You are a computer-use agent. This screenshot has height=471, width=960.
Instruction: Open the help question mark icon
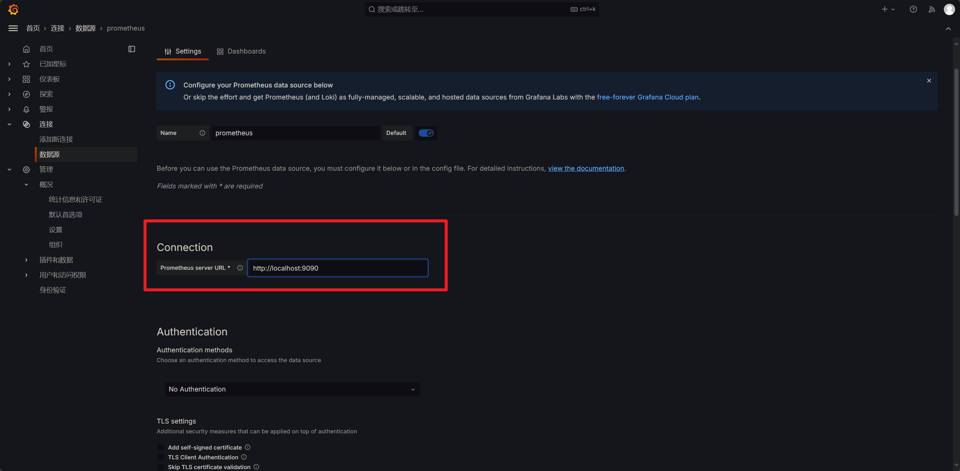913,9
